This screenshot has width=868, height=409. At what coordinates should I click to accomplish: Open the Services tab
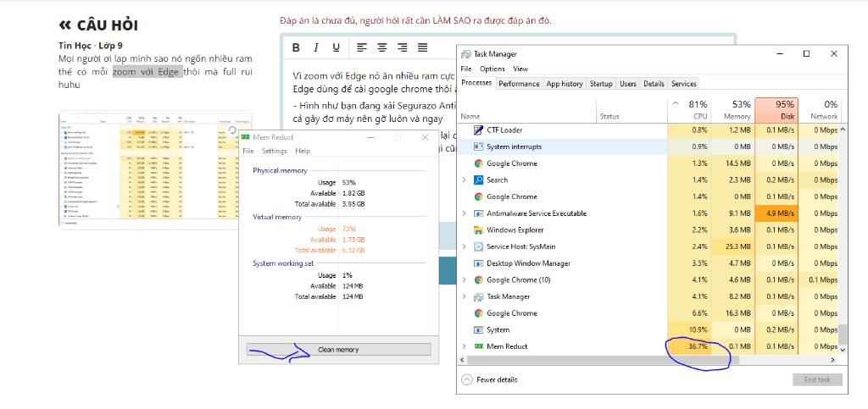684,84
